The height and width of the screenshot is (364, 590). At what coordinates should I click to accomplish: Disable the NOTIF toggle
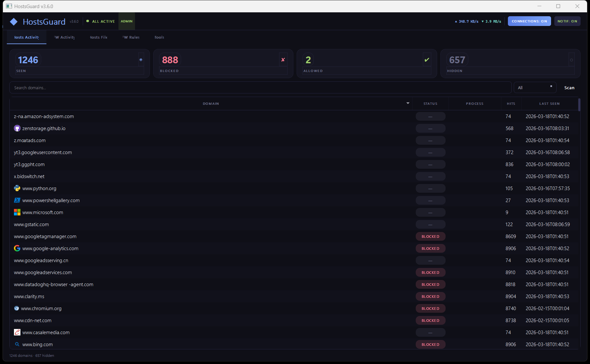[567, 21]
